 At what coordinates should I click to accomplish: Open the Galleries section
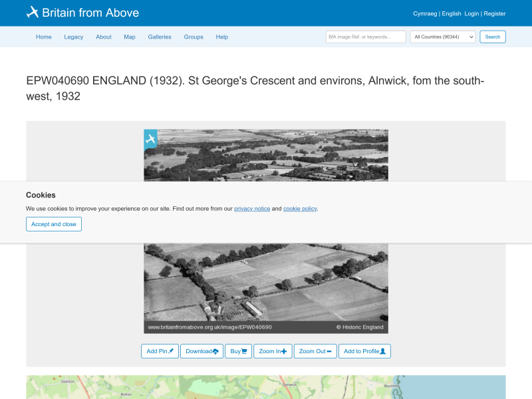160,37
